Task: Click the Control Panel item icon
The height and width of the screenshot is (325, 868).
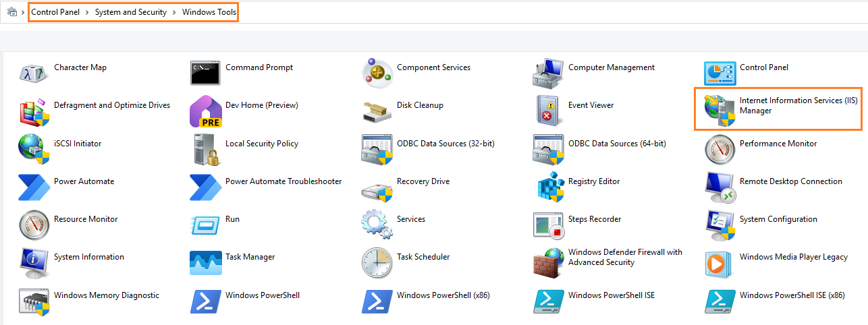Action: [x=720, y=72]
